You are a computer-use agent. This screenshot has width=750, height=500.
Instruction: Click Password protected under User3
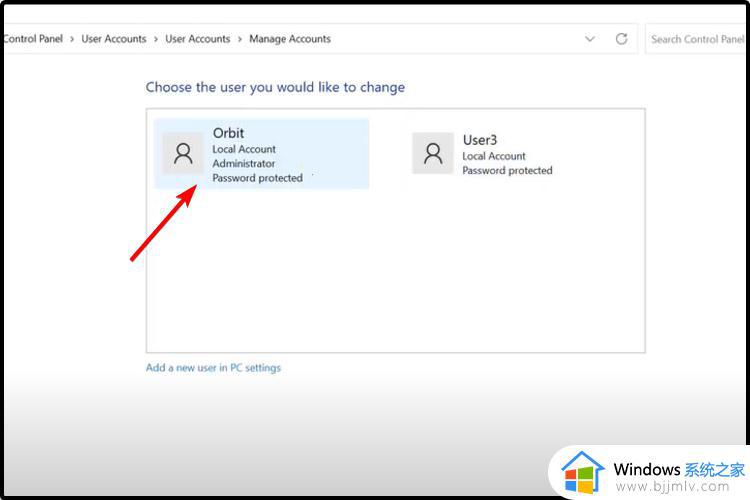(507, 170)
